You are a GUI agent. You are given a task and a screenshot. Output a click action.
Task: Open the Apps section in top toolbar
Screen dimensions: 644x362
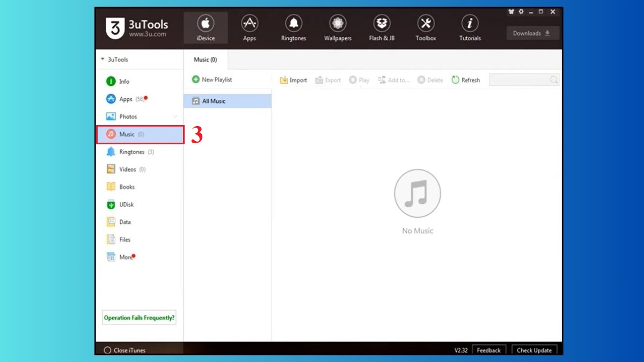tap(249, 28)
